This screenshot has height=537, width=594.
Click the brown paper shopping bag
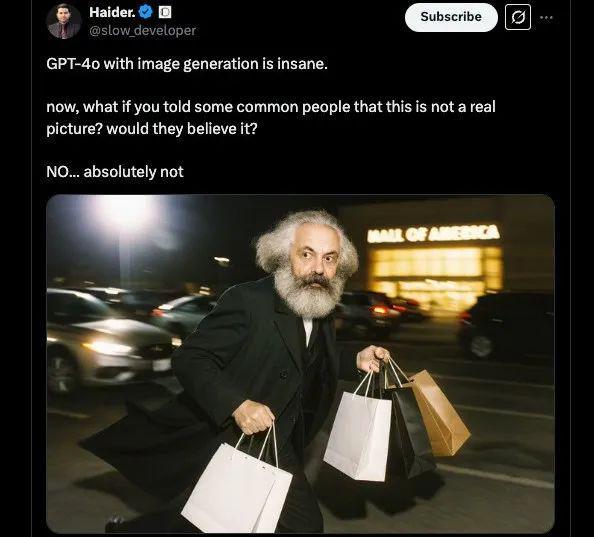439,413
